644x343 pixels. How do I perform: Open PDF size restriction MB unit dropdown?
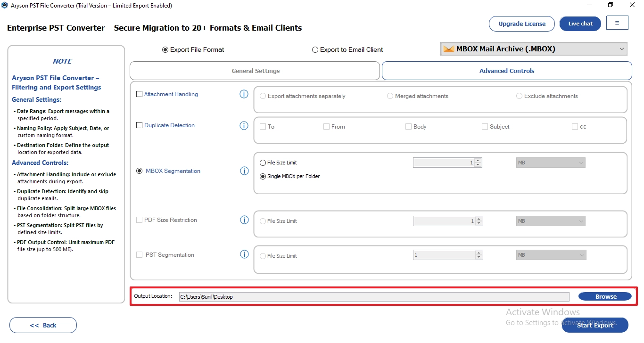[550, 221]
